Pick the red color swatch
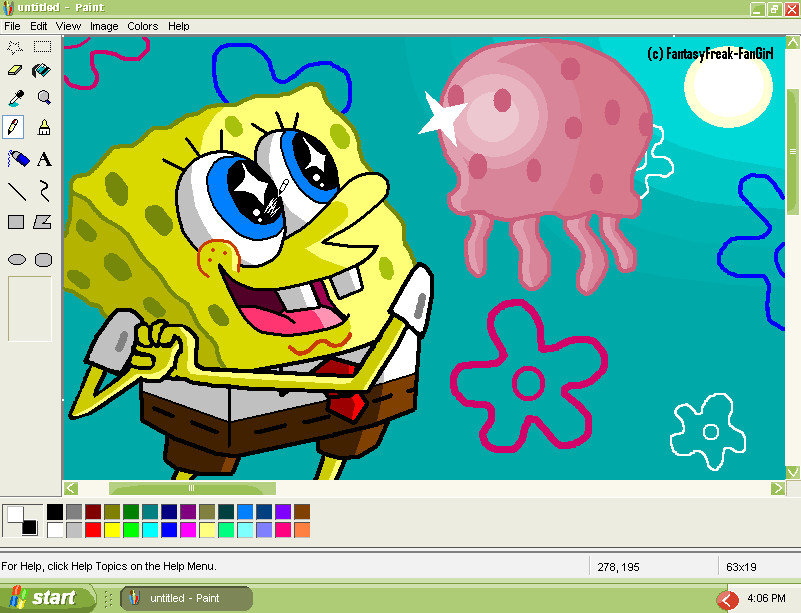Screen dimensions: 801x613 (x=93, y=530)
